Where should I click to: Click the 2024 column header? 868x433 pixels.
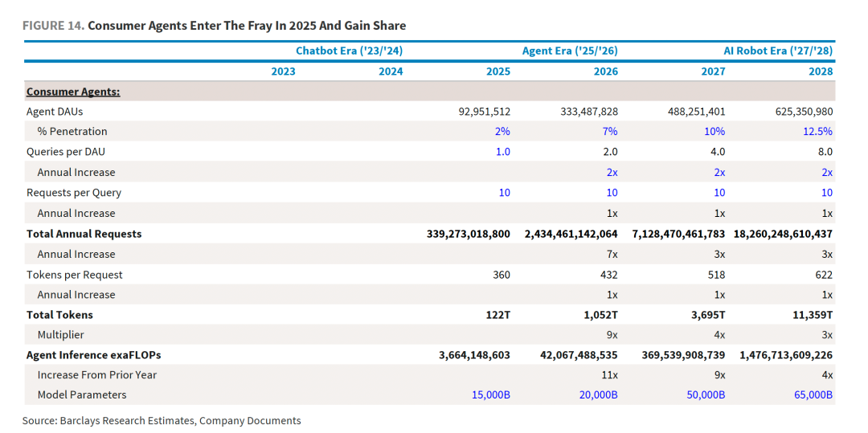click(391, 71)
